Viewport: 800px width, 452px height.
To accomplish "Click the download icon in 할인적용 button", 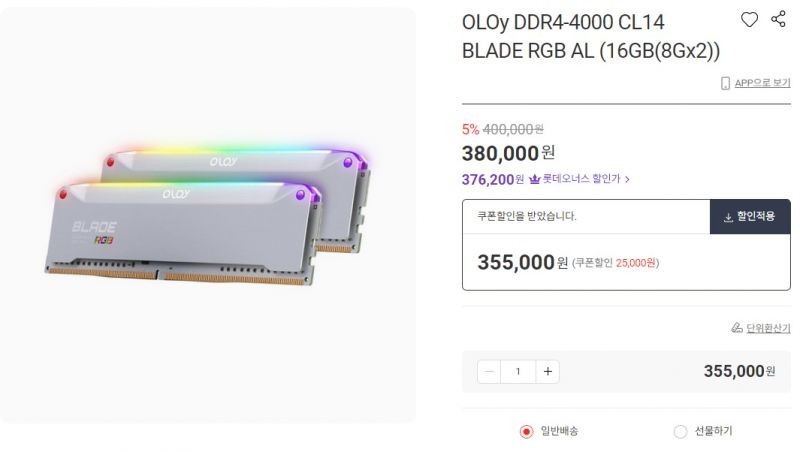I will 728,217.
